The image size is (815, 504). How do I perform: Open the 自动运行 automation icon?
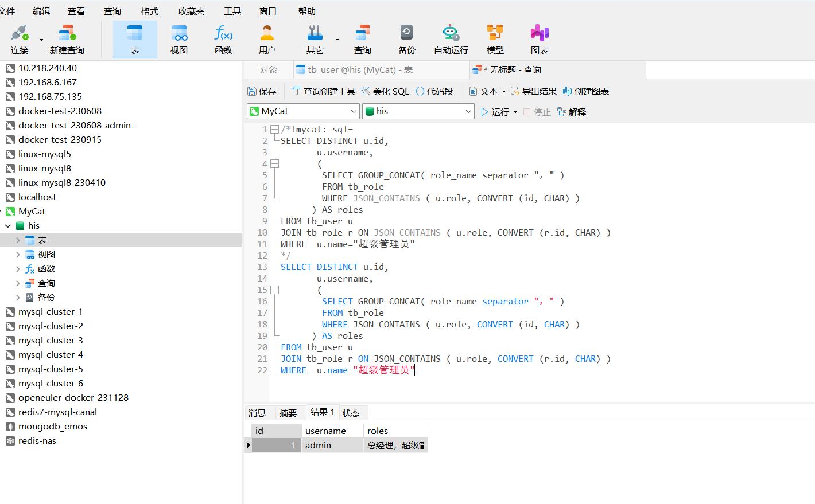pyautogui.click(x=451, y=40)
